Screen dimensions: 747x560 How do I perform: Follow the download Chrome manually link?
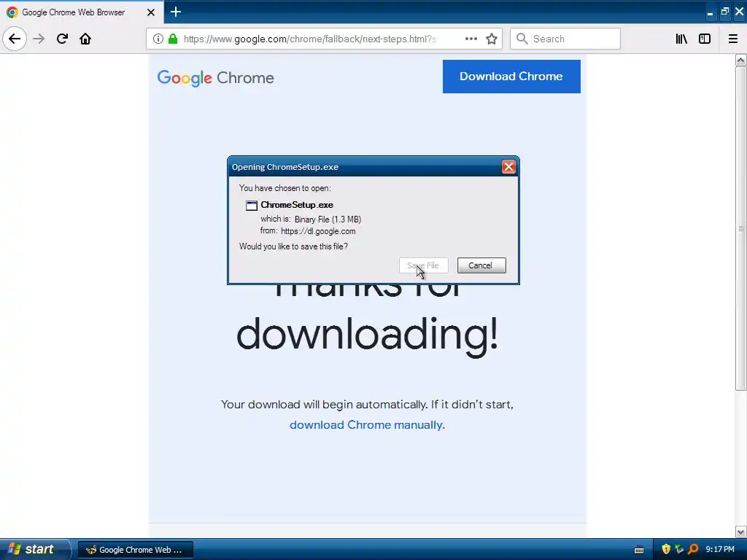point(367,424)
